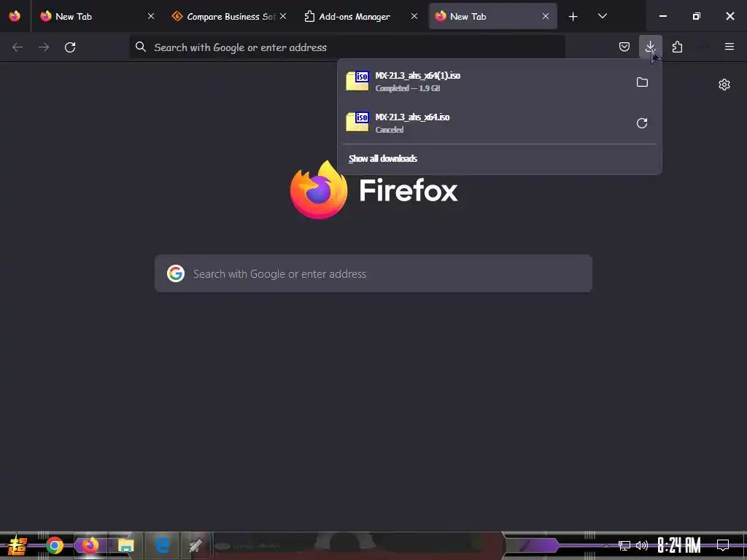Open the notification center icon
The image size is (747, 560).
[723, 545]
